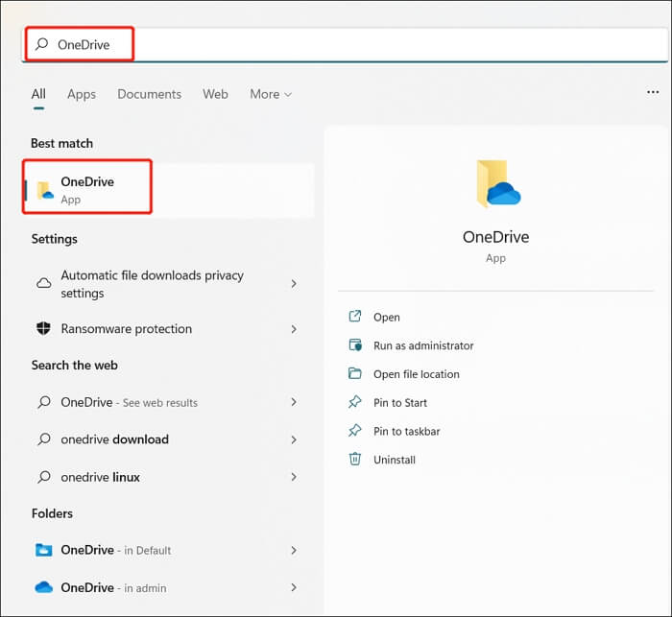This screenshot has width=672, height=617.
Task: Click the large OneDrive icon in details pane
Action: click(x=496, y=184)
